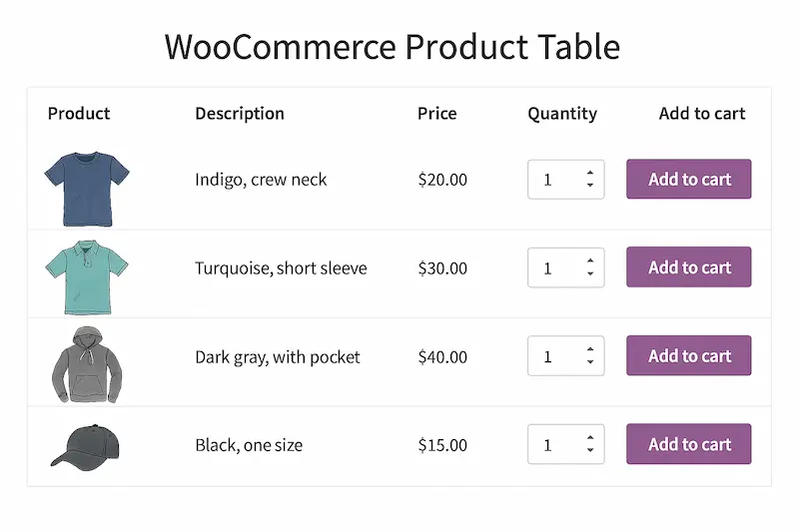Click the quantity field for the hoodie
Viewport: 799px width, 532px height.
pyautogui.click(x=552, y=356)
